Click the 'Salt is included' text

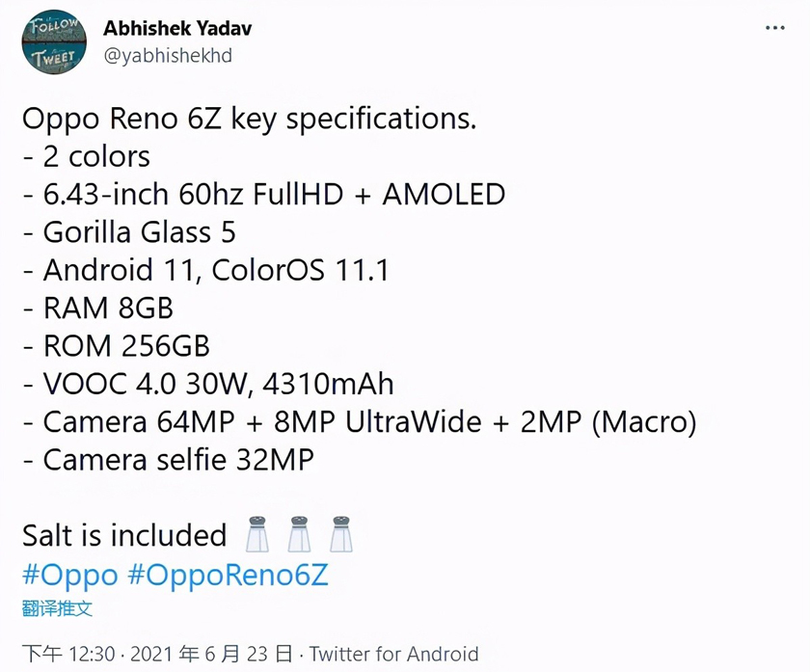[x=124, y=535]
